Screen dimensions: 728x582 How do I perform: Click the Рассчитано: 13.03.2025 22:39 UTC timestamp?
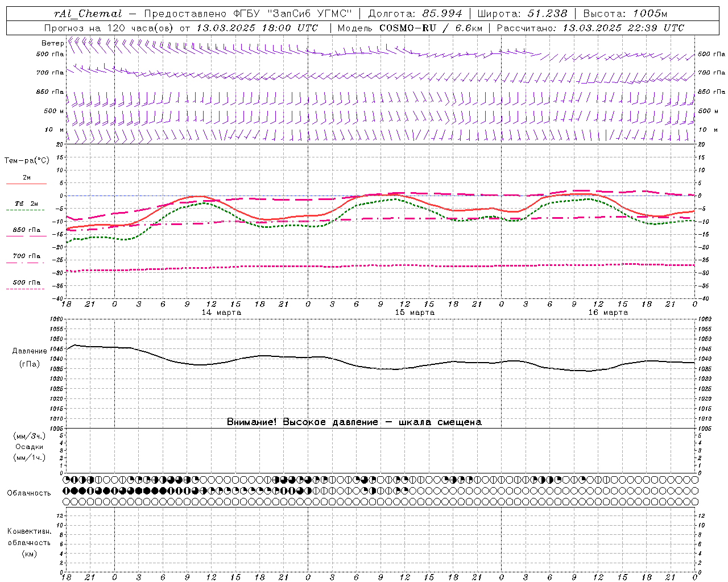click(590, 28)
